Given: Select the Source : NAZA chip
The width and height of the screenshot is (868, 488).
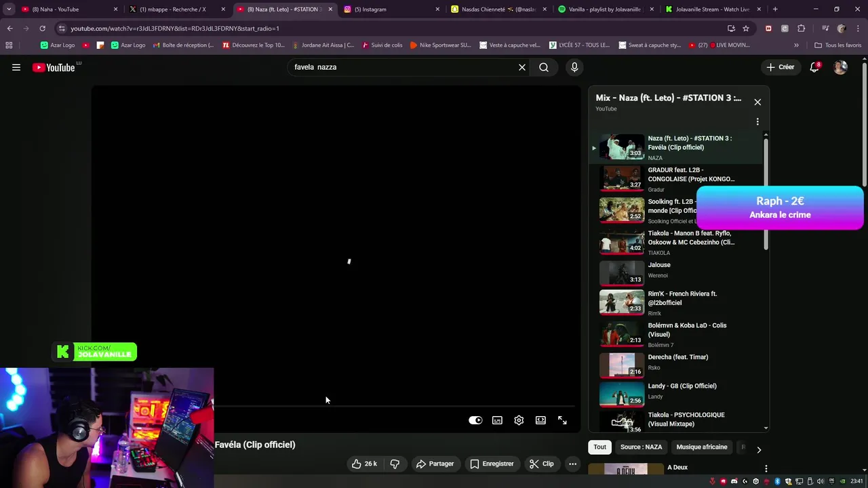Looking at the screenshot, I should [641, 447].
